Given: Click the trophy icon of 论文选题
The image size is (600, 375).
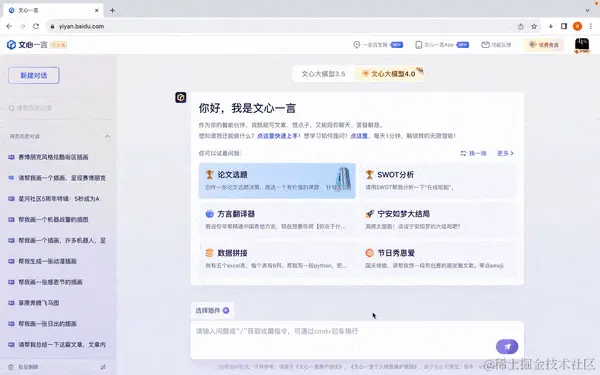Looking at the screenshot, I should pos(209,175).
